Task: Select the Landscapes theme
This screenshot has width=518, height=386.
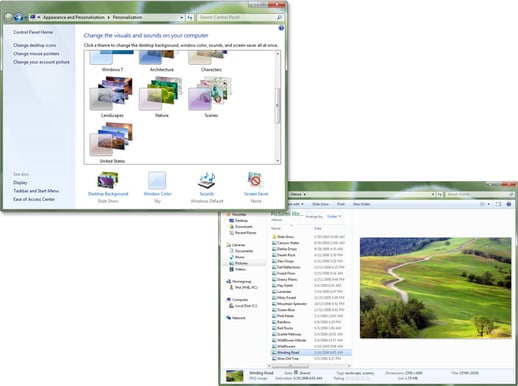Action: [112, 97]
